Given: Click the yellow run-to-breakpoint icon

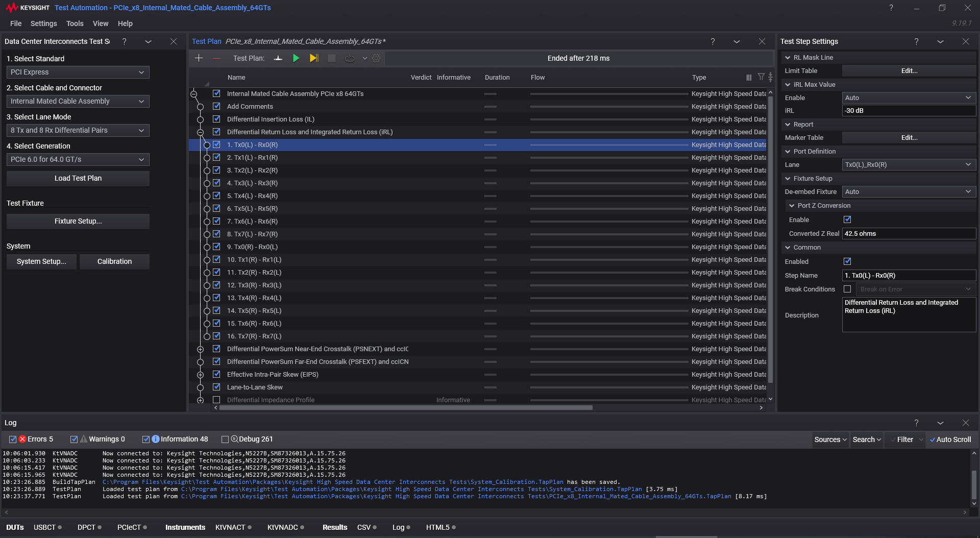Looking at the screenshot, I should click(313, 58).
